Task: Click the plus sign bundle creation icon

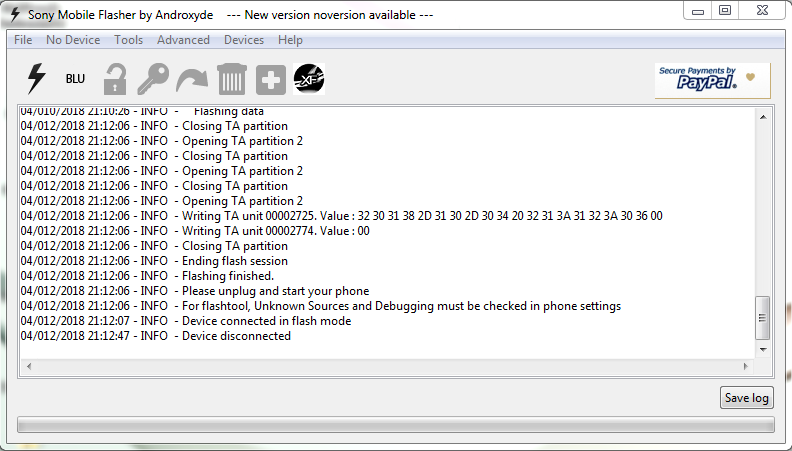Action: point(271,80)
